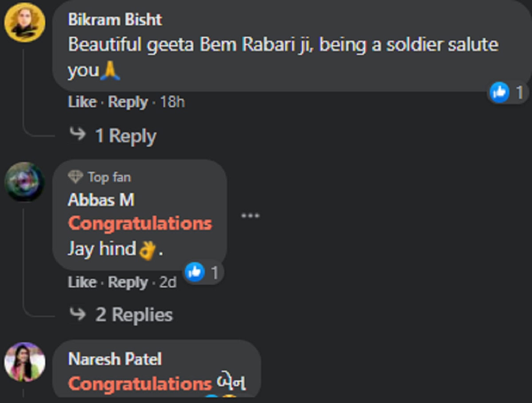The image size is (532, 403).
Task: Click like reaction icon on Bikram's comment
Action: click(x=499, y=93)
